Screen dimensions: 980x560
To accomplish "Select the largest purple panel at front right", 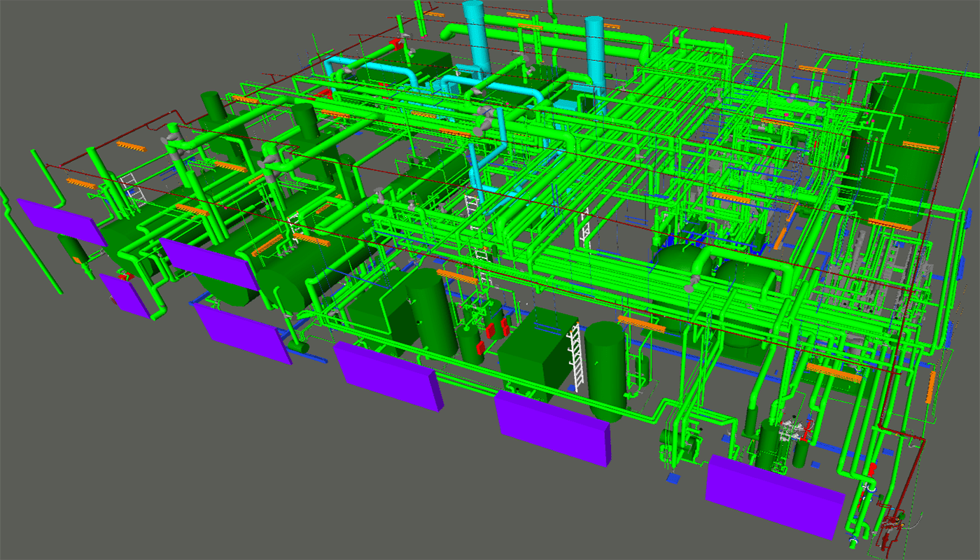I will pyautogui.click(x=773, y=494).
